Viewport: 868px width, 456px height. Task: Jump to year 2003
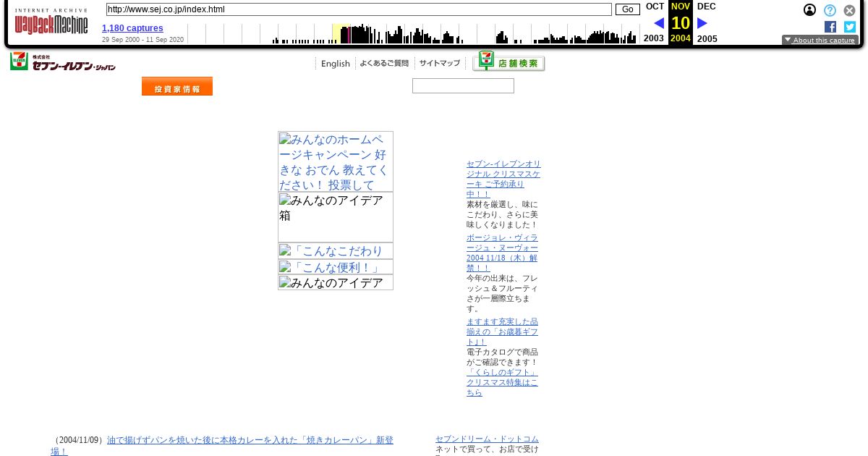tap(654, 38)
